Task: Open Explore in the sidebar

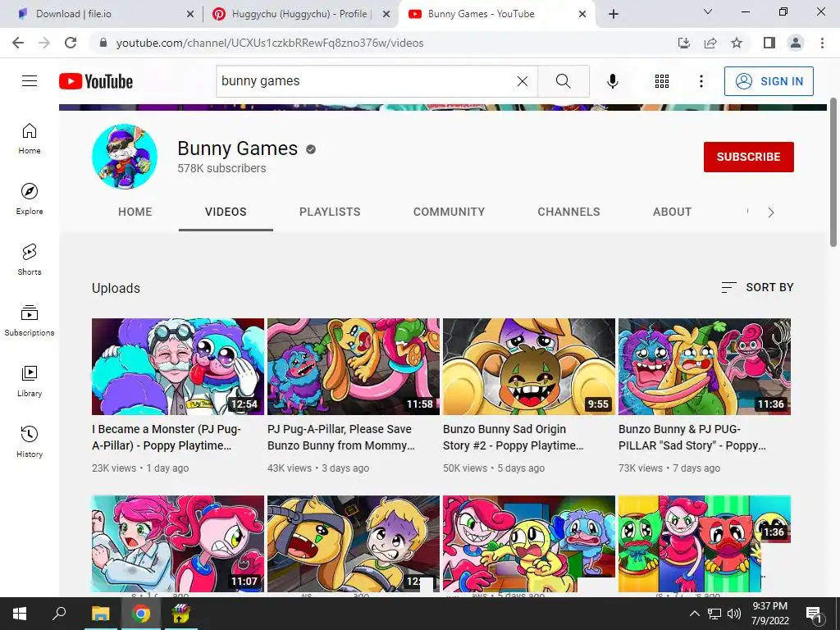Action: click(30, 199)
